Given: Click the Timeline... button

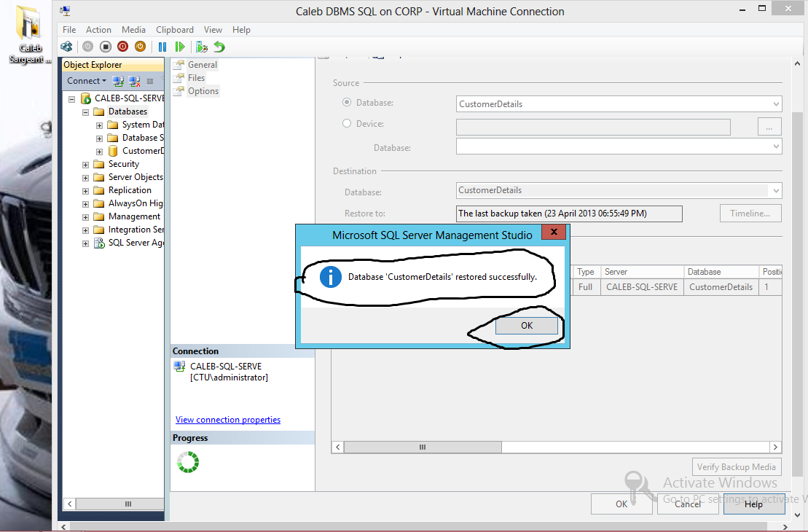Looking at the screenshot, I should [750, 214].
